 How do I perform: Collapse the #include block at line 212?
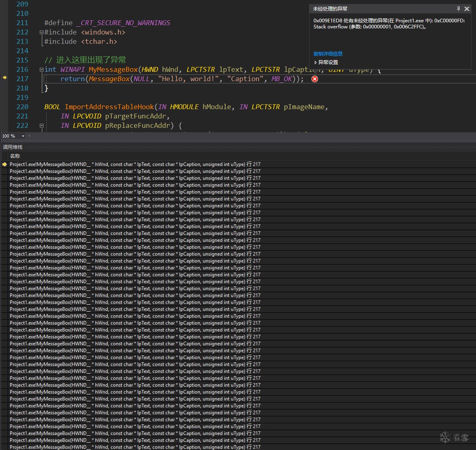tap(41, 32)
